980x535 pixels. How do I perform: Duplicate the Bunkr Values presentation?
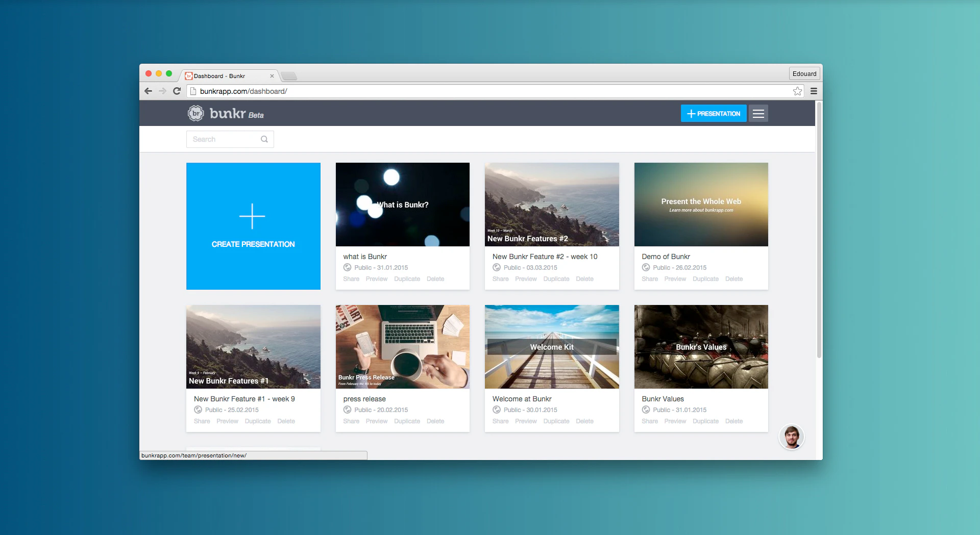(x=705, y=421)
